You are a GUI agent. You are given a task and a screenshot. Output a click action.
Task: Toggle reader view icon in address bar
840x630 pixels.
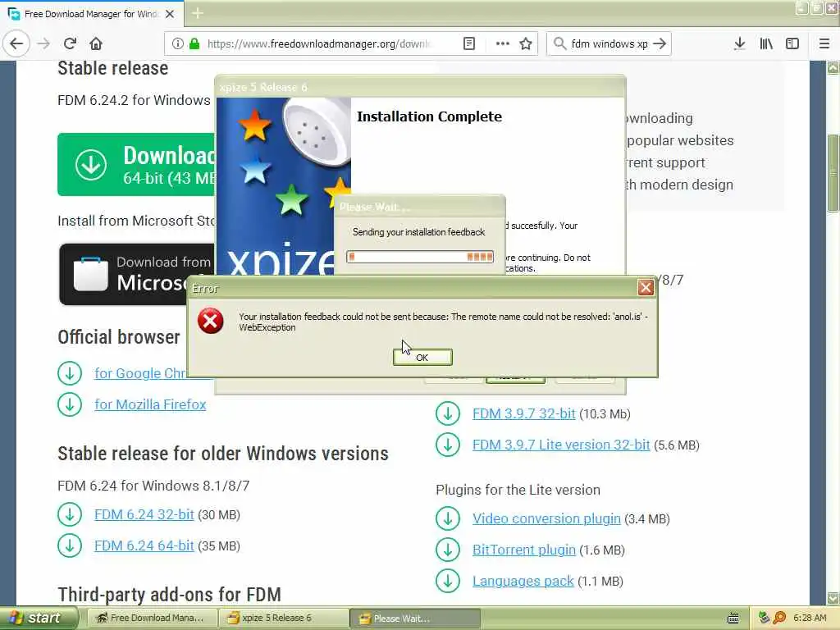point(468,43)
